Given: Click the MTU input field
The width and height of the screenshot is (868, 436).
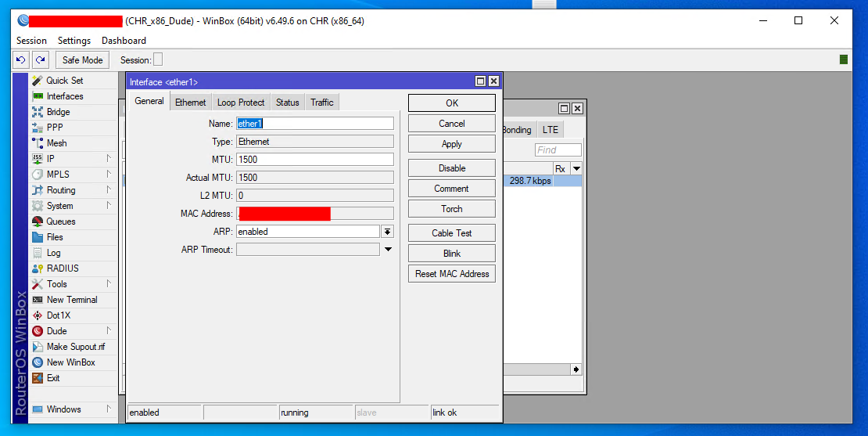Looking at the screenshot, I should pos(315,160).
